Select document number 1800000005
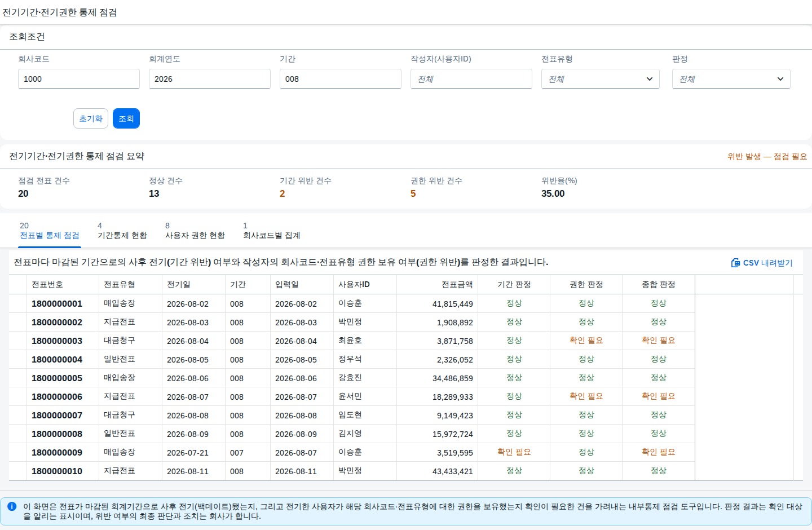This screenshot has height=530, width=812. tap(57, 378)
